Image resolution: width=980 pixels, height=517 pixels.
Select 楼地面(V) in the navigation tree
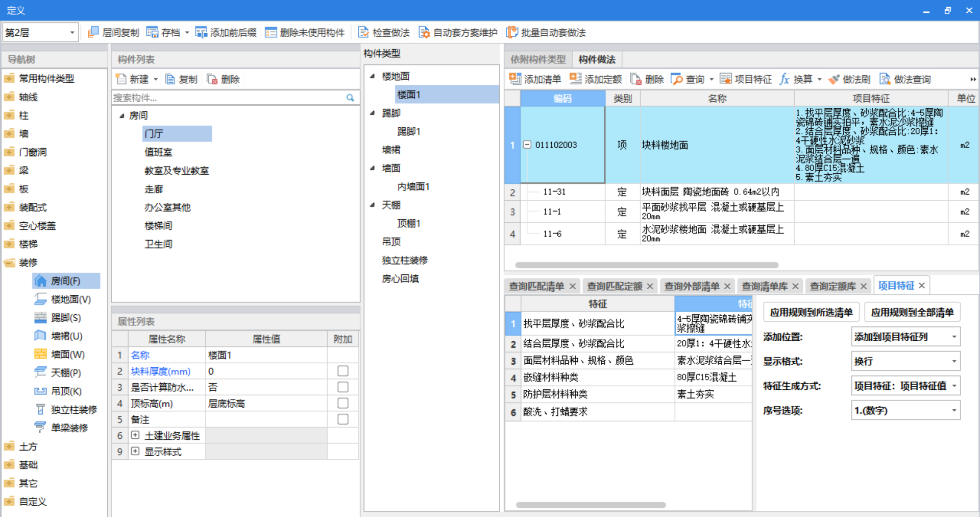pos(70,299)
